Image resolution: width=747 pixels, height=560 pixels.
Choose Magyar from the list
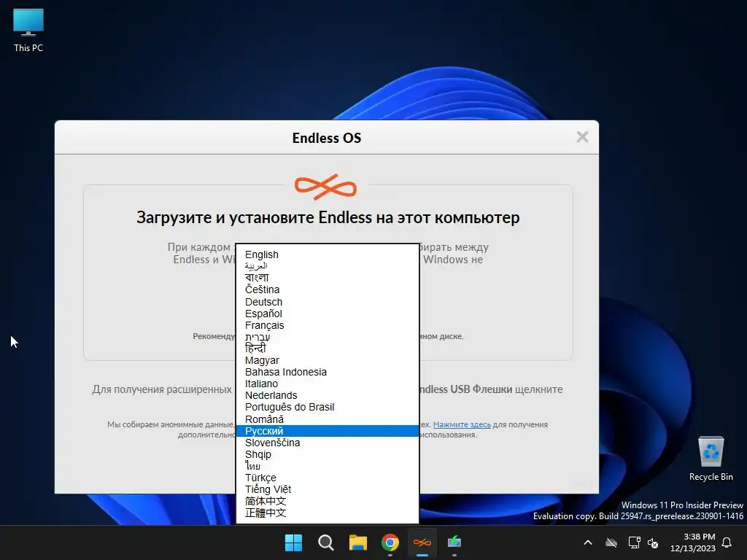(328, 360)
